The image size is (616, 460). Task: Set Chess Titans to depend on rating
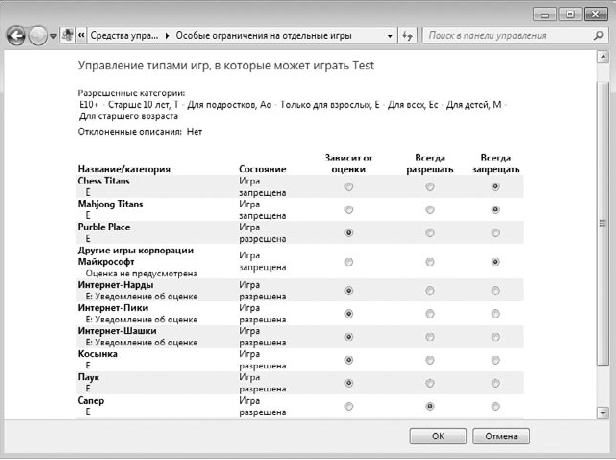point(348,187)
